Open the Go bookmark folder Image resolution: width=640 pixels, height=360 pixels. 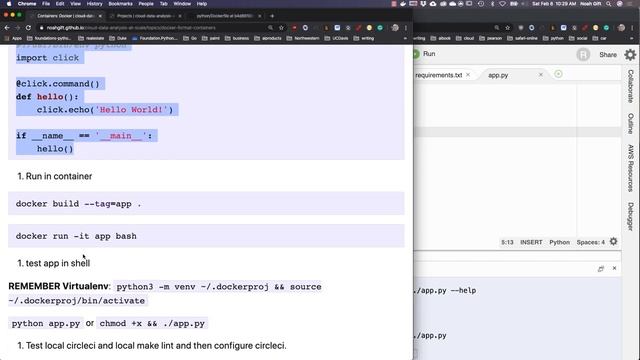tap(190, 38)
